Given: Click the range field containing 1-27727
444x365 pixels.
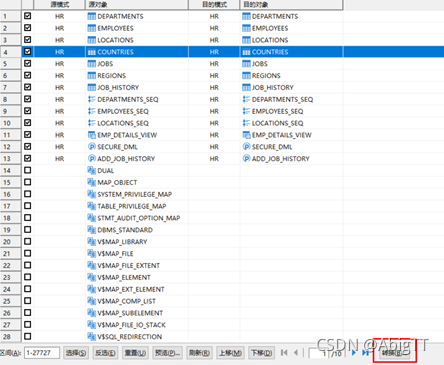Looking at the screenshot, I should (x=42, y=353).
